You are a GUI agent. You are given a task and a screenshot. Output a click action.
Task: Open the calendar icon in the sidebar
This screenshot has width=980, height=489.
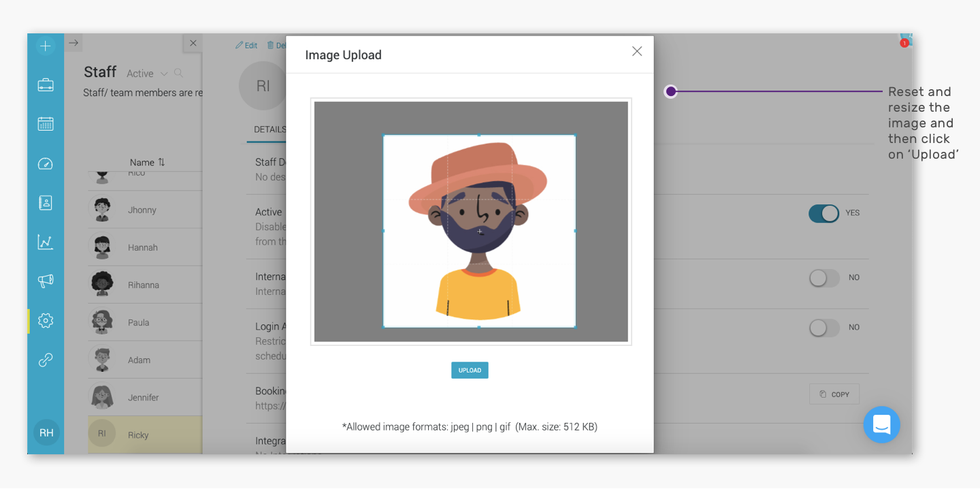pyautogui.click(x=46, y=124)
